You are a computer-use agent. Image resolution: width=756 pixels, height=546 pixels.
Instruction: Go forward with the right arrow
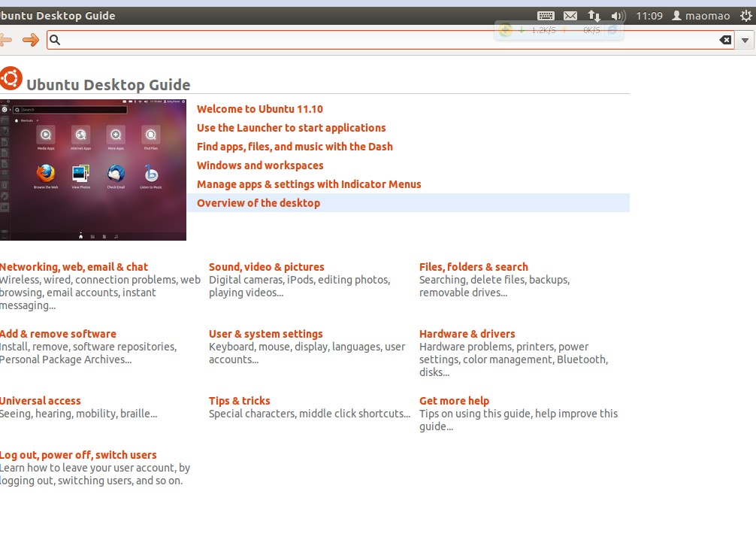(x=31, y=40)
